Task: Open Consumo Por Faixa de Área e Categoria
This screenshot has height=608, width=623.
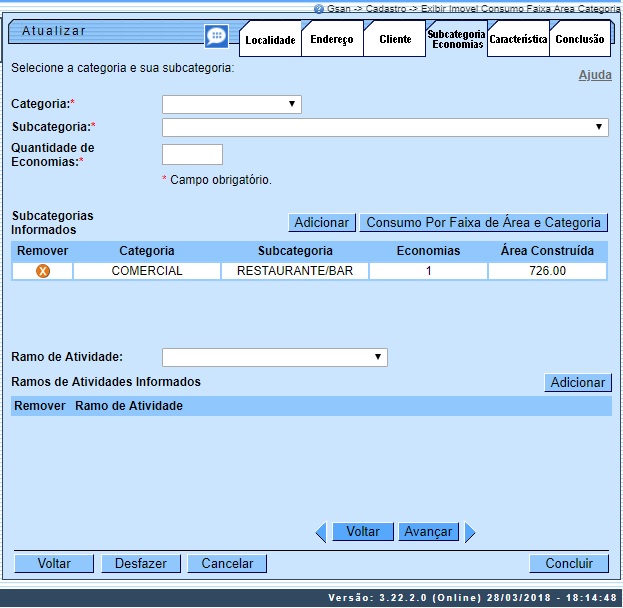Action: 484,223
